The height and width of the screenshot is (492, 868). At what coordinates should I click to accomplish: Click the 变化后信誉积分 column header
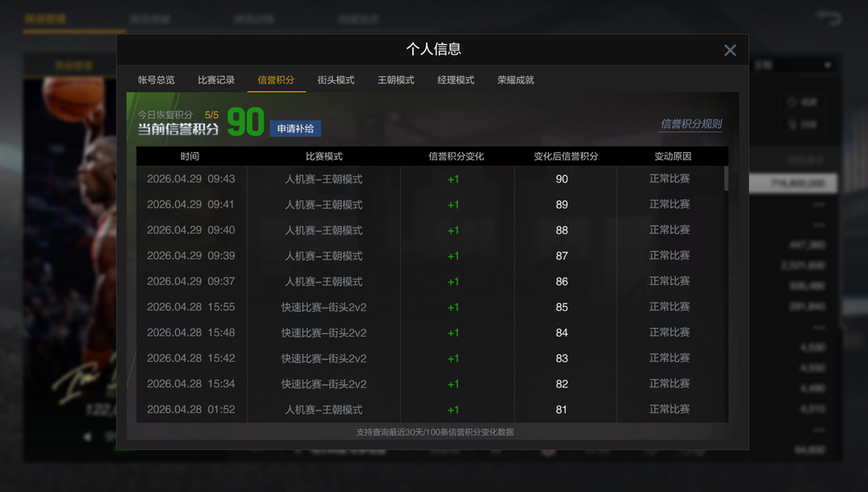click(566, 157)
